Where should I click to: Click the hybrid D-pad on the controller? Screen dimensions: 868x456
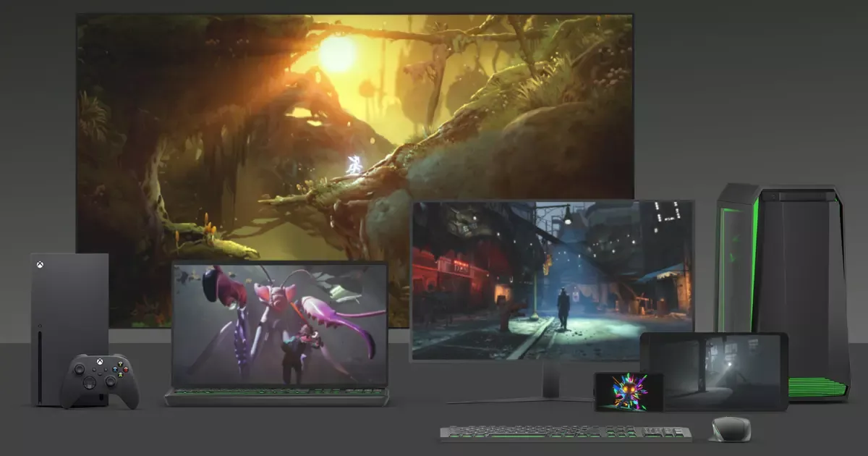click(x=90, y=382)
